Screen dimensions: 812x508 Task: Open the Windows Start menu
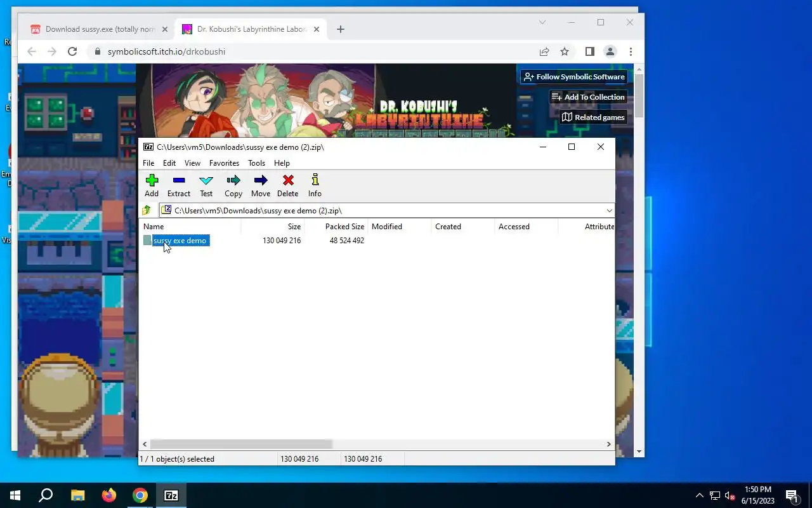click(15, 495)
